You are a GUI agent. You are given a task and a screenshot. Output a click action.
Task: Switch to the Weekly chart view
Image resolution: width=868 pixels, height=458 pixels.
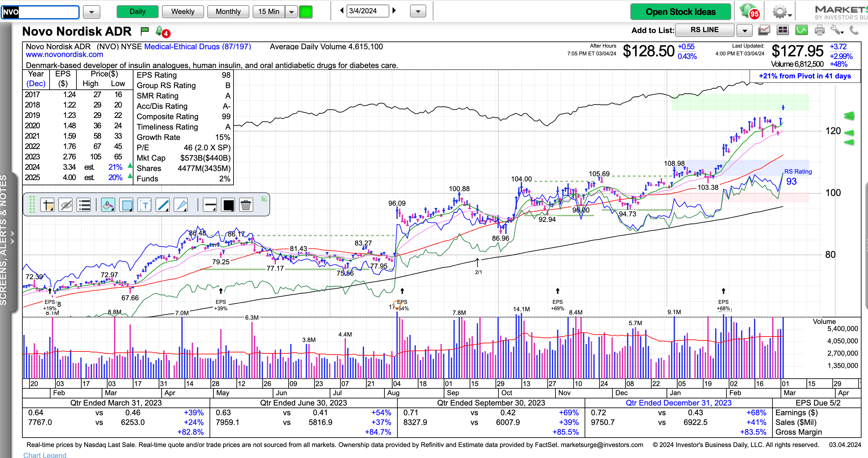coord(183,12)
